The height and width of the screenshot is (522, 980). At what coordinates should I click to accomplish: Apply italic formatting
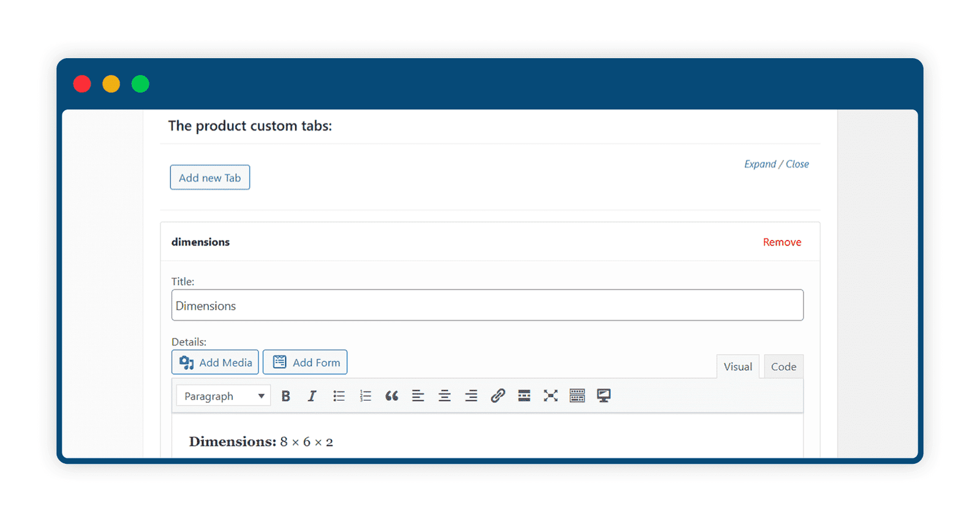(x=312, y=396)
